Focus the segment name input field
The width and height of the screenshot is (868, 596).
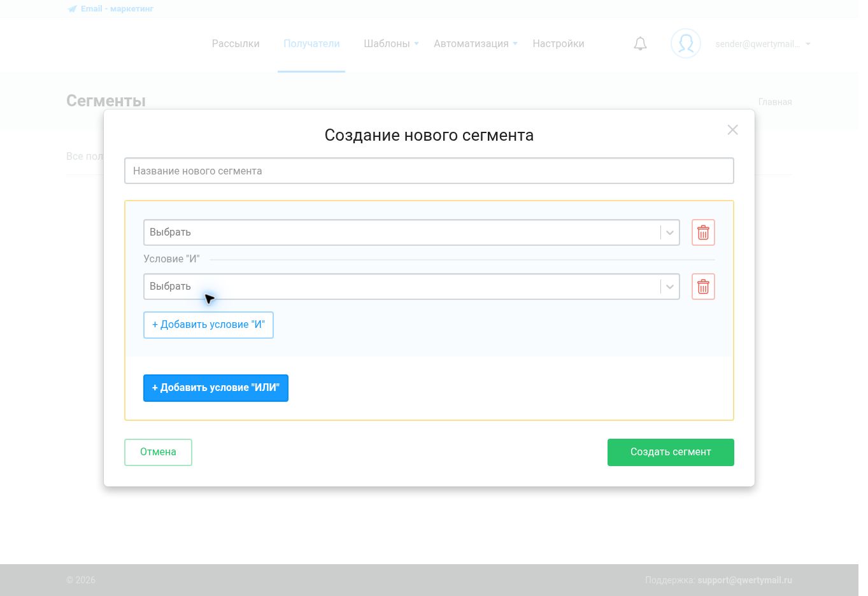click(x=429, y=171)
